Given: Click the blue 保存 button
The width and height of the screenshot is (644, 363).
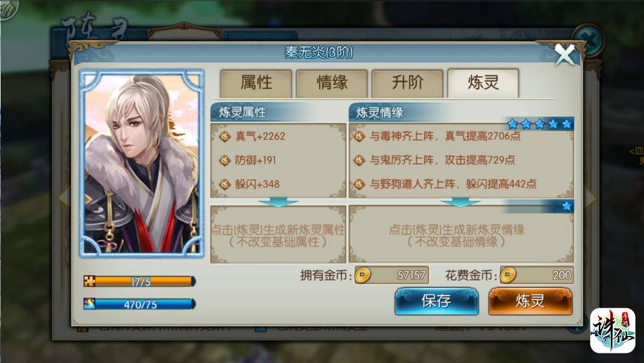Looking at the screenshot, I should click(437, 301).
